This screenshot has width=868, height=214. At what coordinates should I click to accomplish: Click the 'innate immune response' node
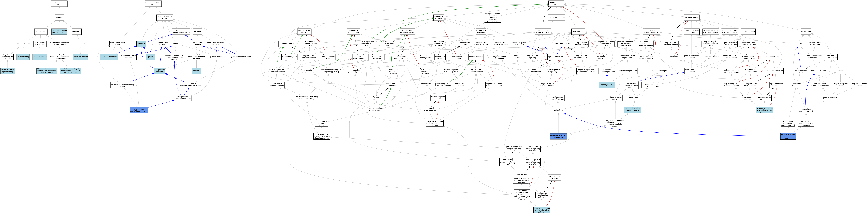tap(392, 85)
